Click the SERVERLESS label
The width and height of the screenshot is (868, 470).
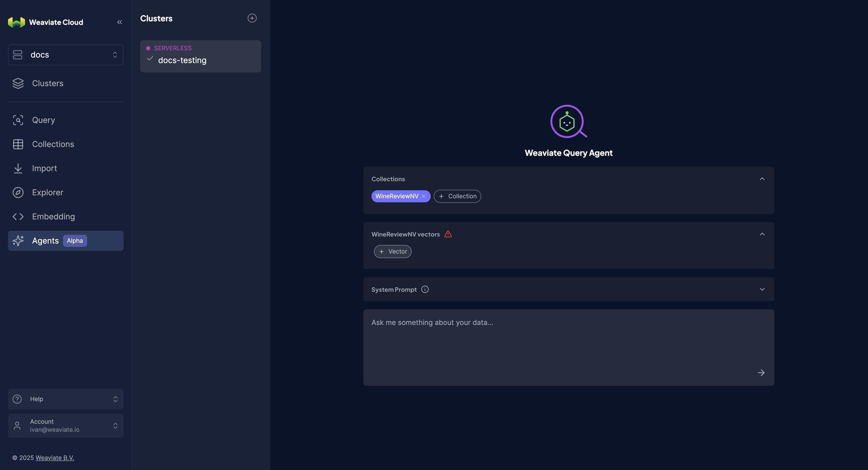point(173,48)
